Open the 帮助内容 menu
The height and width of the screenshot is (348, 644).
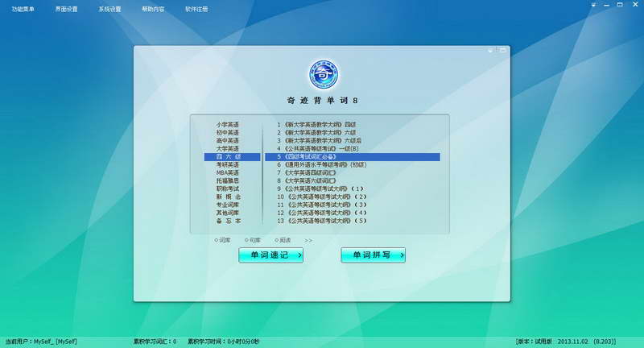pos(153,9)
